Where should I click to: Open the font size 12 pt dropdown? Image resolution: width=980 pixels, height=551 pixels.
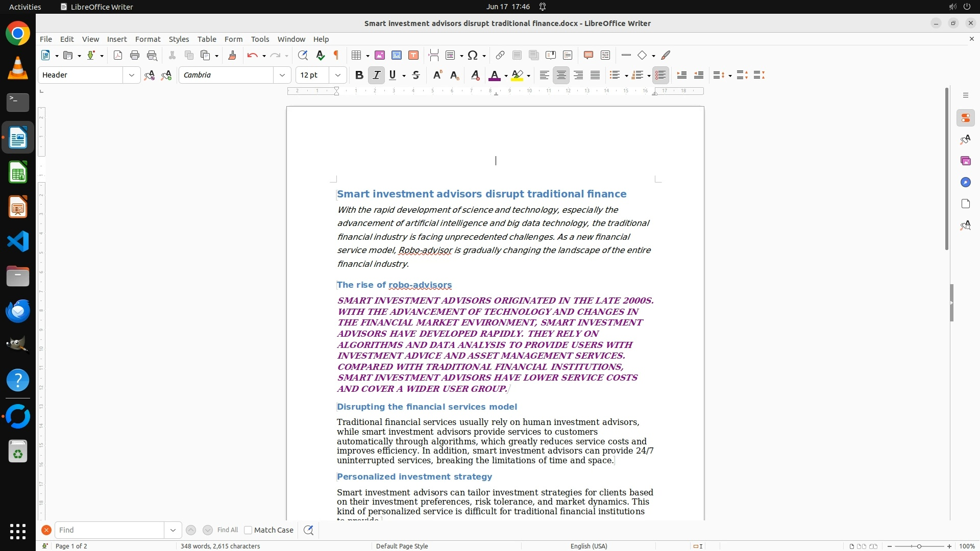pos(337,75)
